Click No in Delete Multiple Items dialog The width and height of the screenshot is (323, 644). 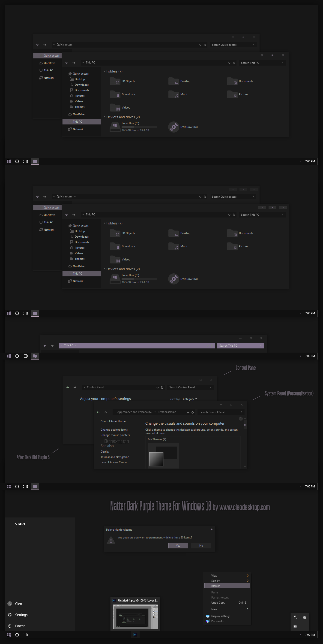[x=201, y=545]
